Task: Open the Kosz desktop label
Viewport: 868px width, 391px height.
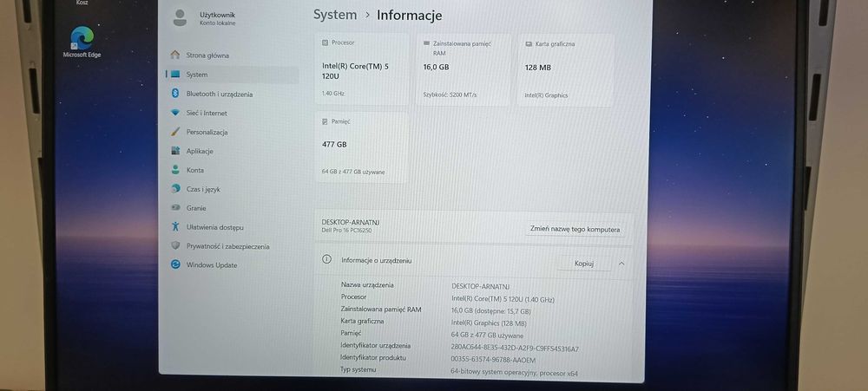Action: (x=82, y=3)
